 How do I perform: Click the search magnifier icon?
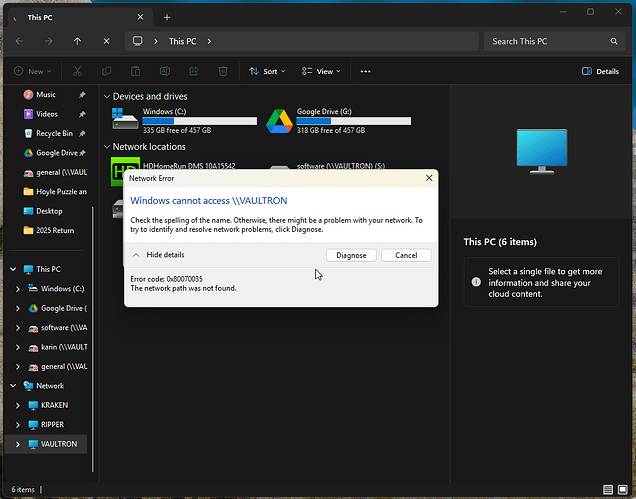tap(615, 41)
